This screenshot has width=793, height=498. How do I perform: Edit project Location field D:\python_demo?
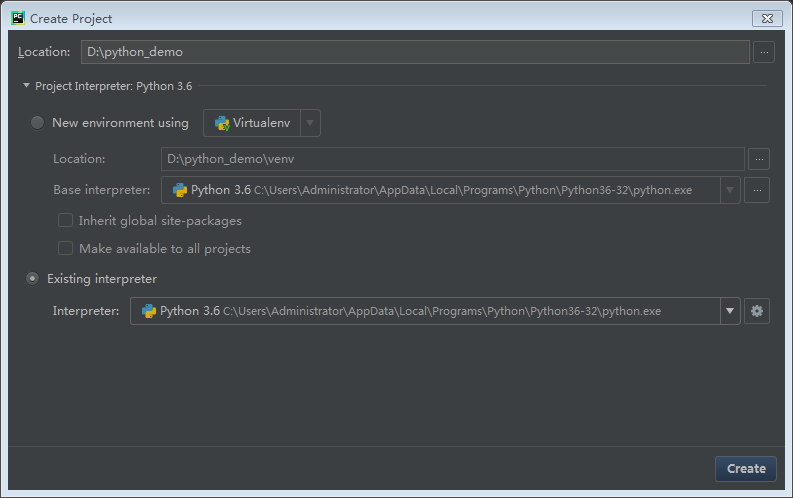pos(415,52)
